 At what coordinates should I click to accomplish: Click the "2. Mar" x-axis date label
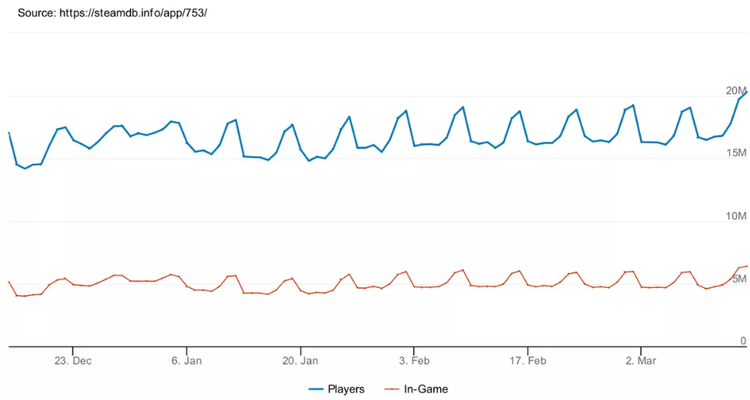pyautogui.click(x=640, y=359)
